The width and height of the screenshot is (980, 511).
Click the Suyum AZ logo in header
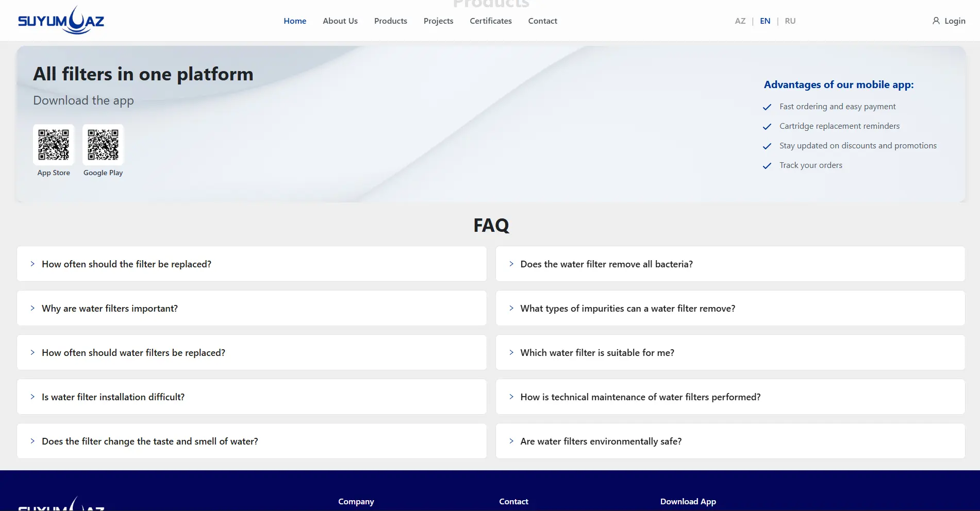61,21
